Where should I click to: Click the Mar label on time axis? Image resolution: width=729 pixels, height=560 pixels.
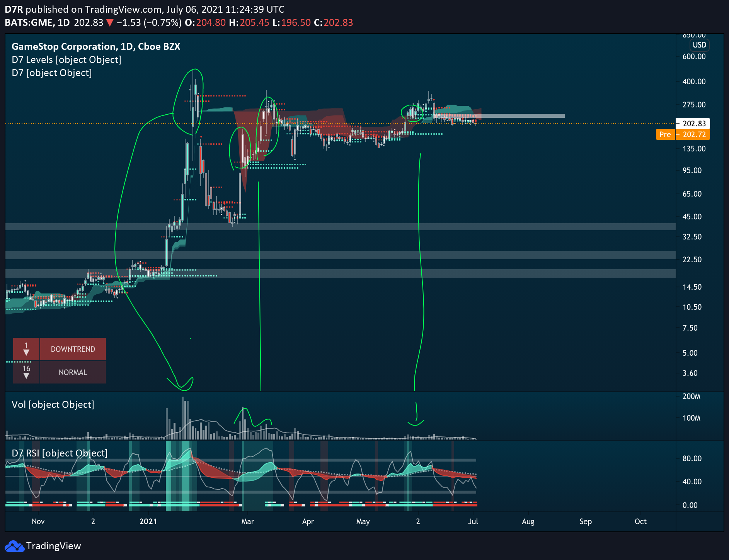[248, 521]
